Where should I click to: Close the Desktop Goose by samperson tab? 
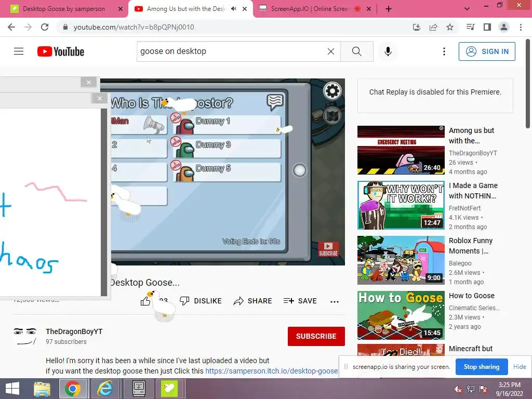coord(121,9)
